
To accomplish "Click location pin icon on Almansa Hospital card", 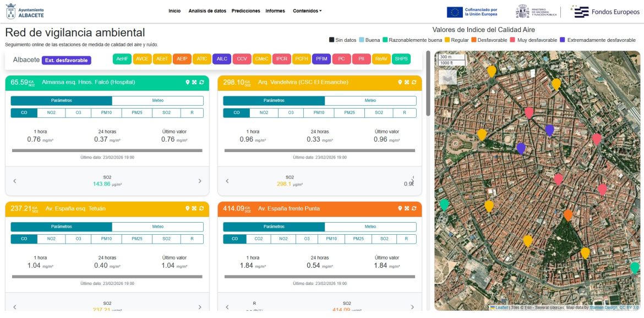I will 188,83.
